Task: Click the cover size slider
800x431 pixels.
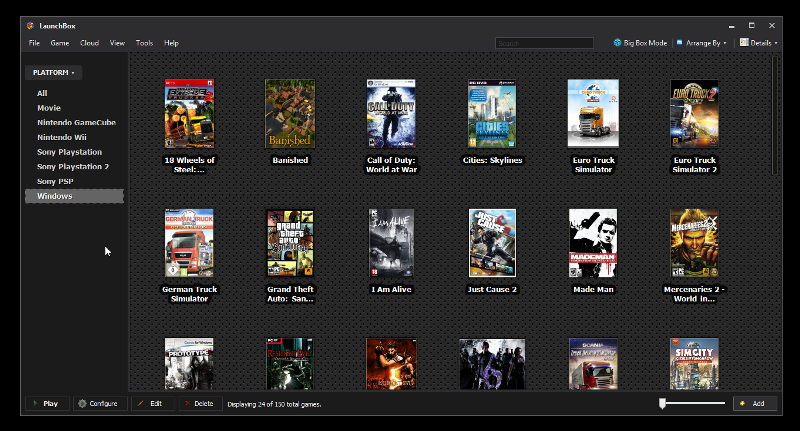Action: [x=692, y=403]
